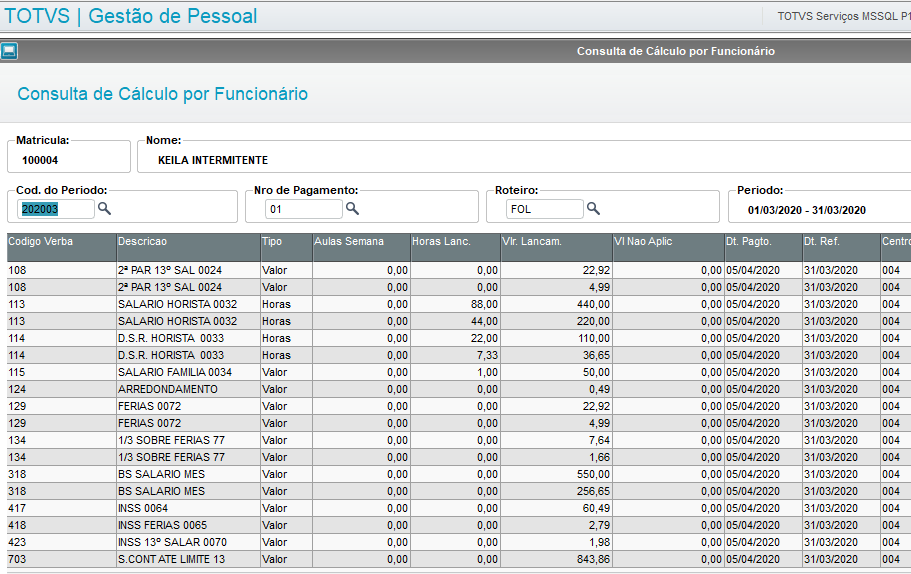Click the Nro de Pagamento field 01

tap(303, 209)
